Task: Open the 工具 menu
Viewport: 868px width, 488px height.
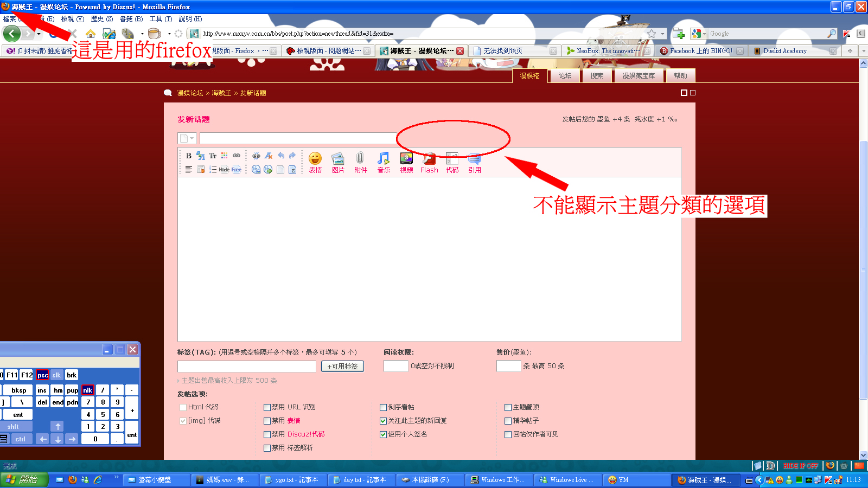Action: tap(161, 19)
